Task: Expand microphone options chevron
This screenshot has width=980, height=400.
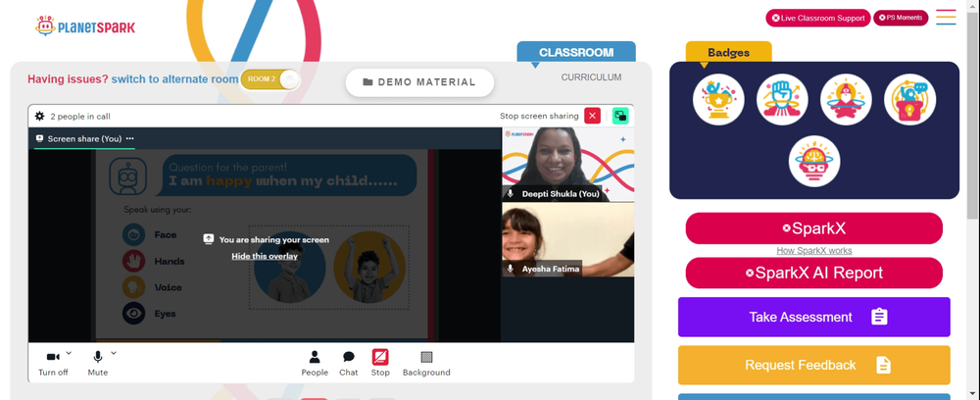Action: tap(114, 353)
